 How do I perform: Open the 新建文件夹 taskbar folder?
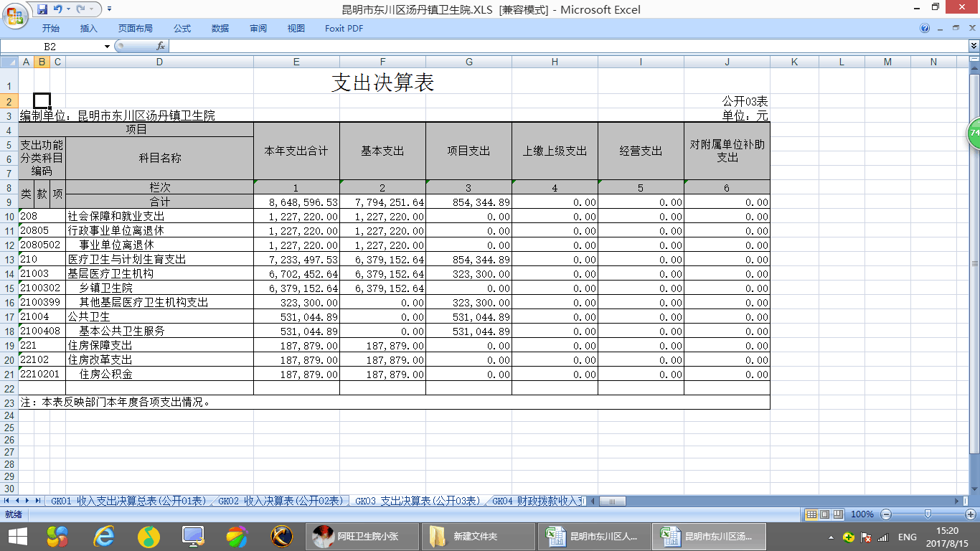[x=479, y=536]
